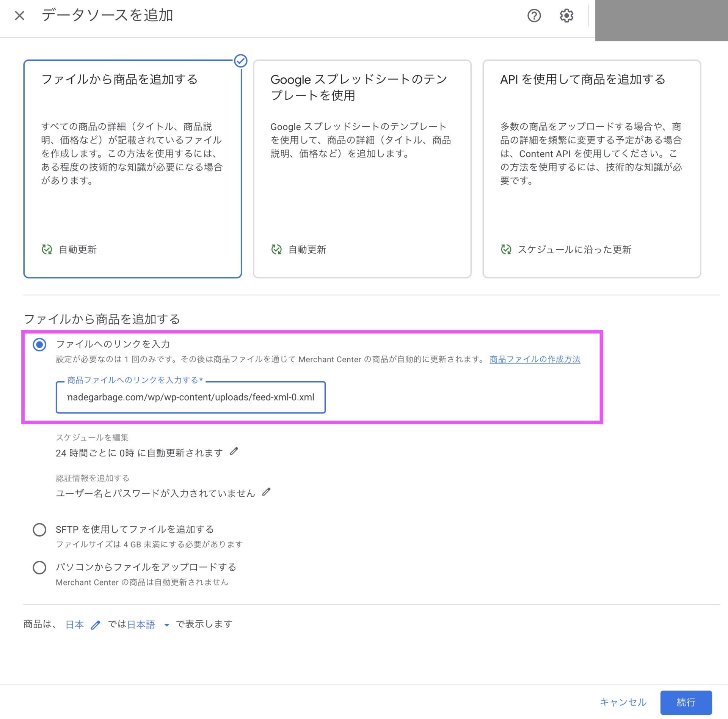The width and height of the screenshot is (728, 719).
Task: Click the 日本 country link
Action: (x=75, y=625)
